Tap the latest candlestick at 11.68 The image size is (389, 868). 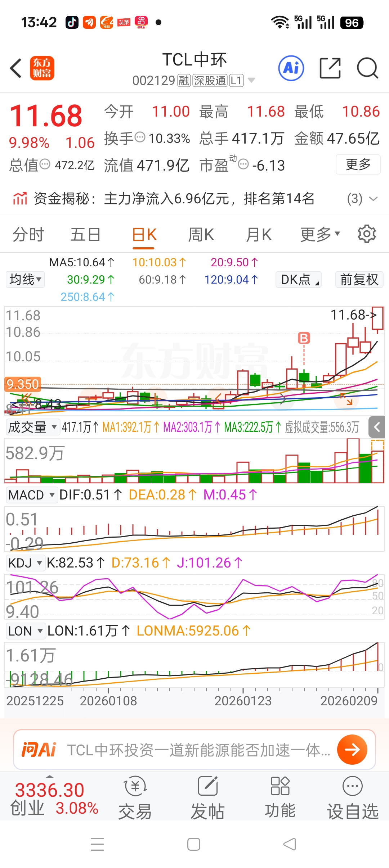pos(377,318)
